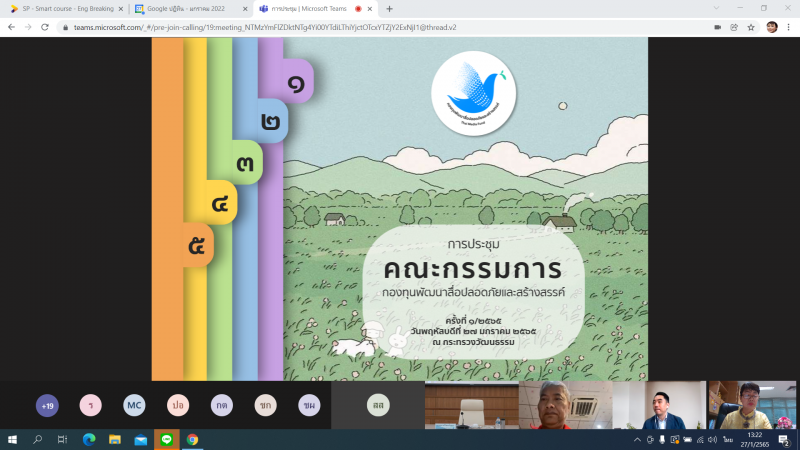
Task: Go forward in browser history
Action: tap(28, 27)
